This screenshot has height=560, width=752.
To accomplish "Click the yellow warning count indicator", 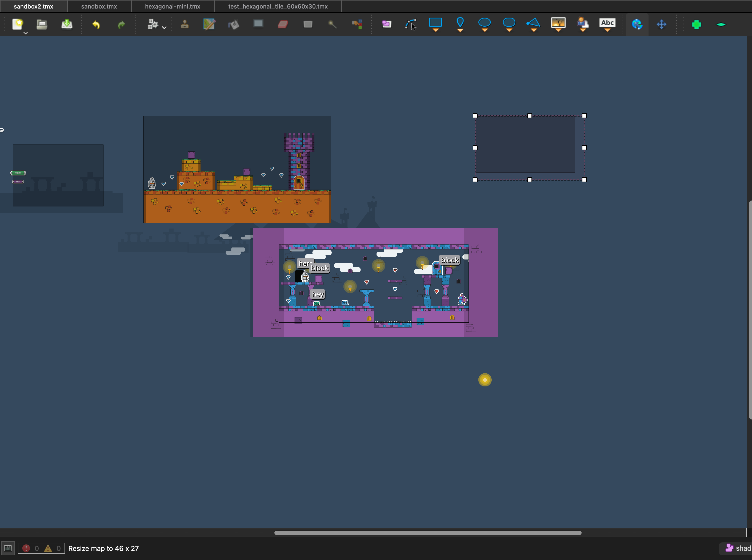I will [53, 548].
